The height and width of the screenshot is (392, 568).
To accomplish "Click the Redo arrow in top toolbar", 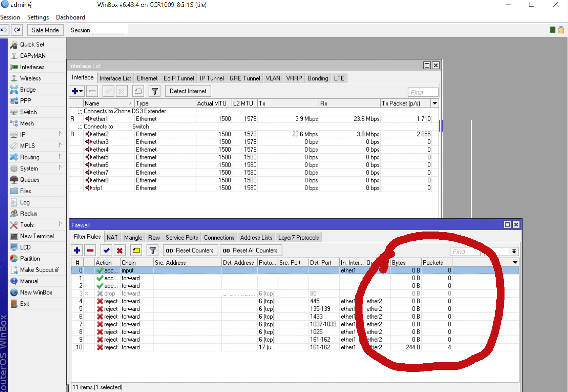I will tap(17, 30).
